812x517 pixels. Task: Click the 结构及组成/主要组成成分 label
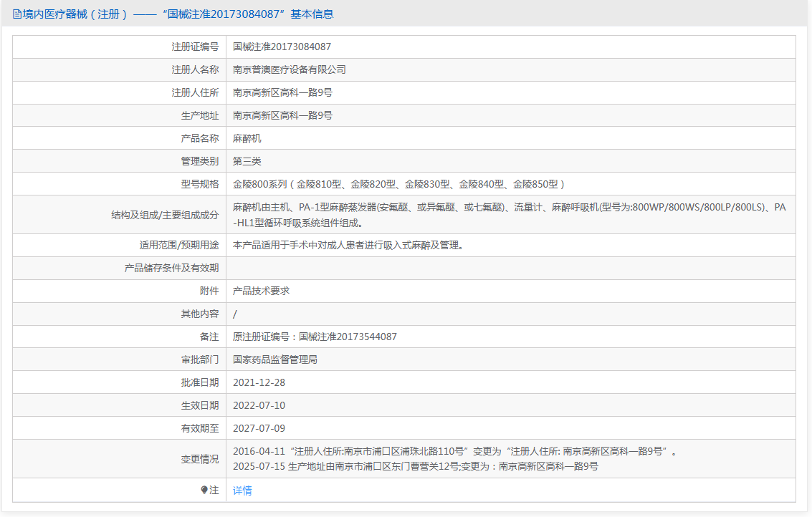166,215
